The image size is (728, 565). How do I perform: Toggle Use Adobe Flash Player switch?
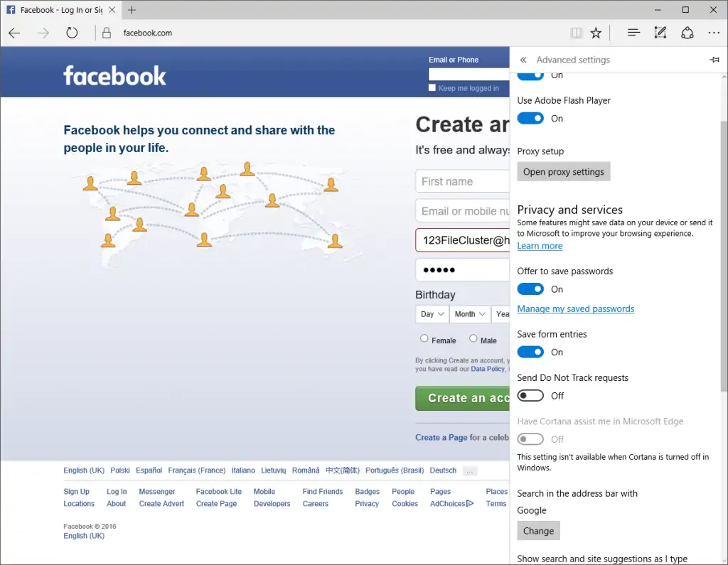(x=530, y=119)
